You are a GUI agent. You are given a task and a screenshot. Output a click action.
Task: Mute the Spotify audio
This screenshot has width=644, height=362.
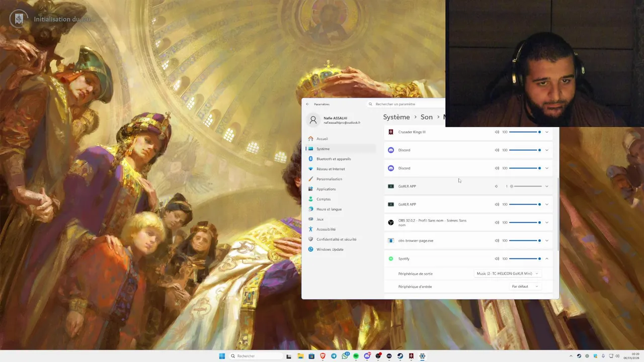497,259
